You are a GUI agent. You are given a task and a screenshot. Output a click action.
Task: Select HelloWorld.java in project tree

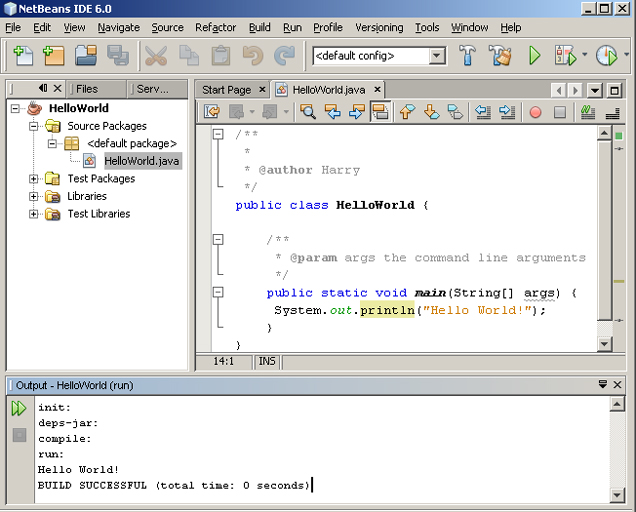pos(142,161)
